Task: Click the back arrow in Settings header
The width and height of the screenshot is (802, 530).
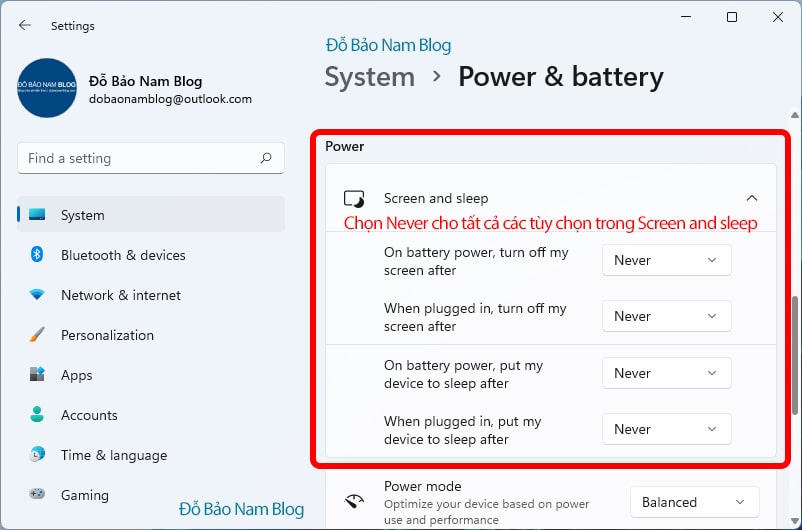Action: tap(25, 25)
